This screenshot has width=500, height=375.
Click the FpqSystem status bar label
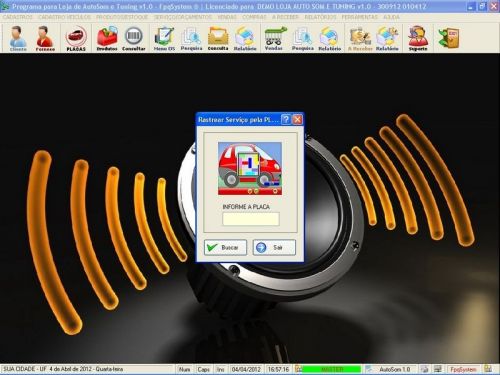[x=463, y=369]
